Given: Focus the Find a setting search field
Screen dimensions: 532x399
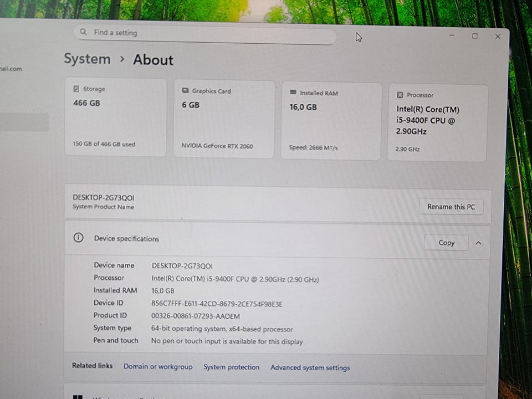Looking at the screenshot, I should tap(211, 33).
